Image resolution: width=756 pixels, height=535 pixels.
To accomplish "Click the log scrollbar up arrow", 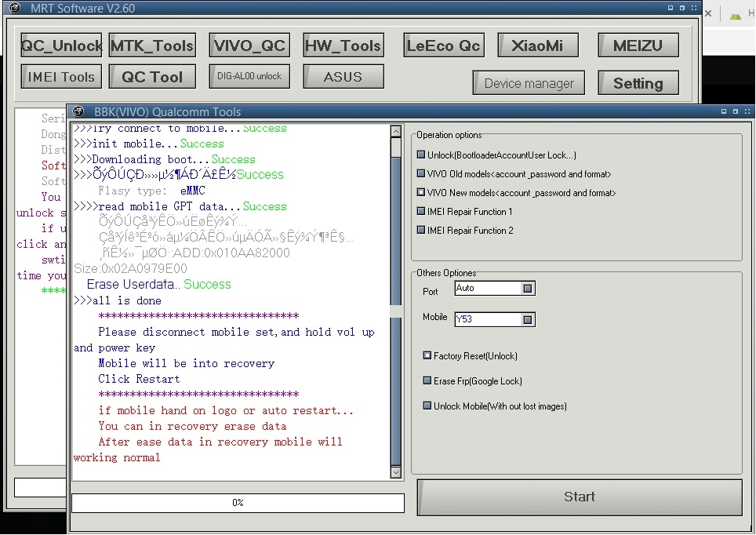I will 396,131.
